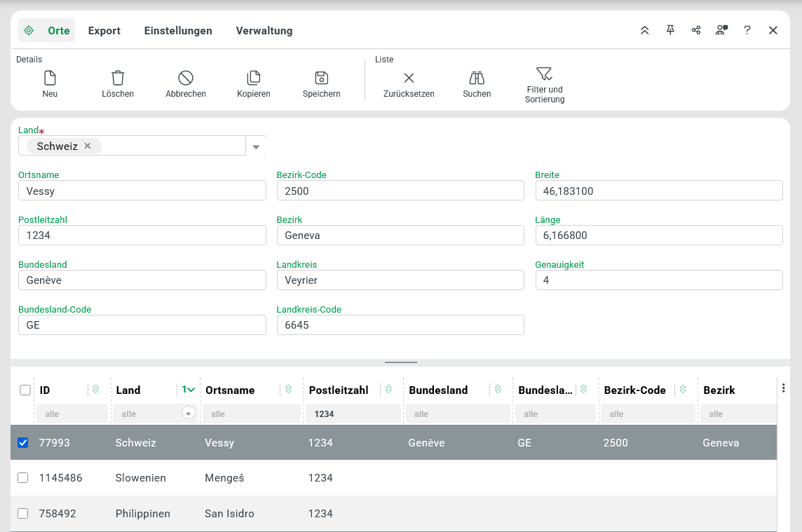The height and width of the screenshot is (532, 802).
Task: Click the Landkreis-Code field 6645
Action: tap(400, 325)
